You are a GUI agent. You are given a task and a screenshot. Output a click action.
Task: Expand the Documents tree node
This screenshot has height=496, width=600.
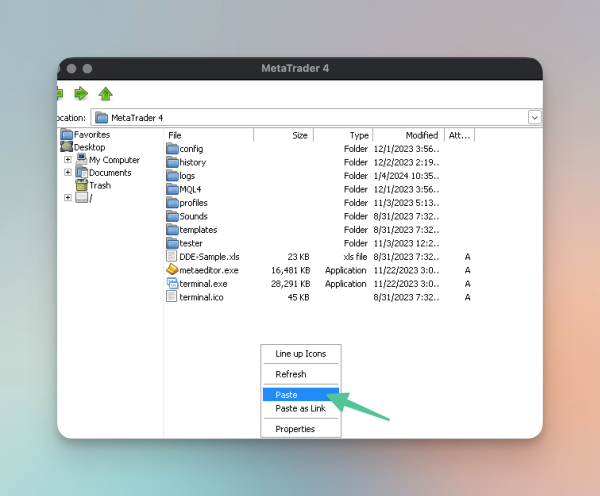click(68, 172)
